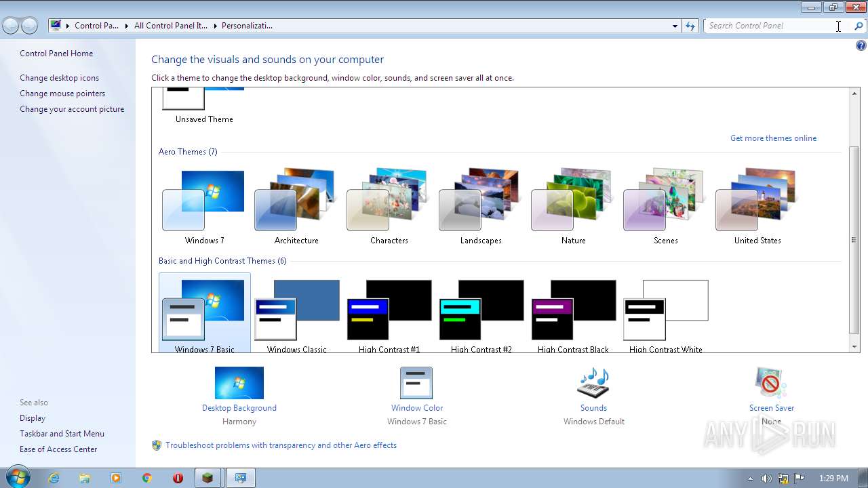Apply the Windows Classic theme
The image size is (868, 488).
pyautogui.click(x=296, y=313)
